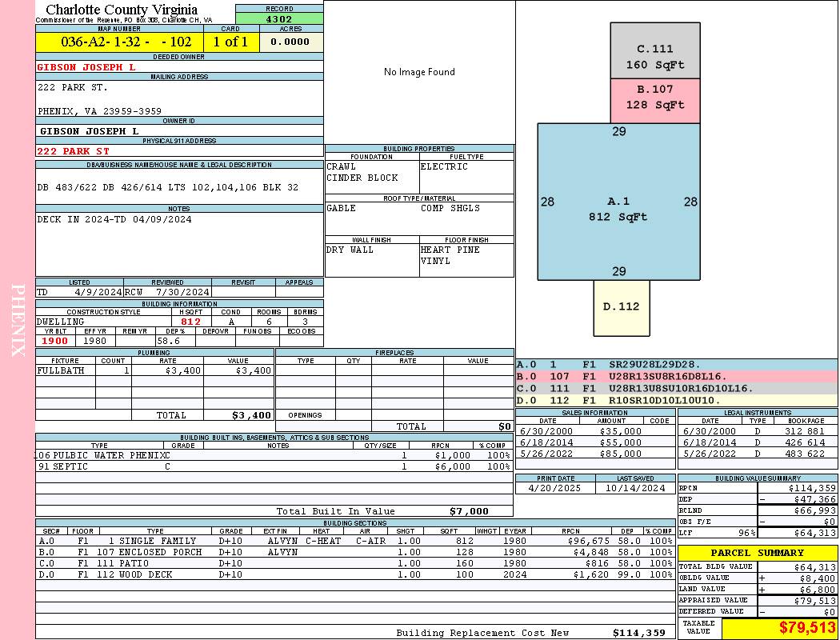
Task: Select construction style DWELLING
Action: (x=61, y=322)
